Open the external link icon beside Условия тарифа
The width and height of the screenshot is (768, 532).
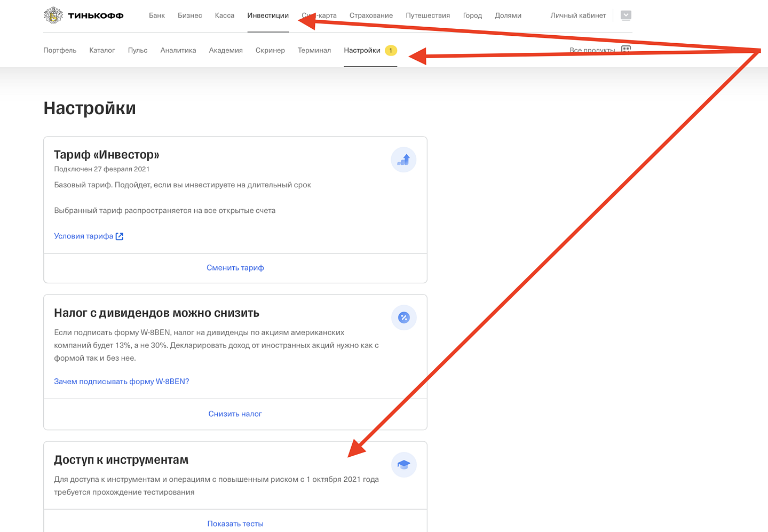(120, 236)
